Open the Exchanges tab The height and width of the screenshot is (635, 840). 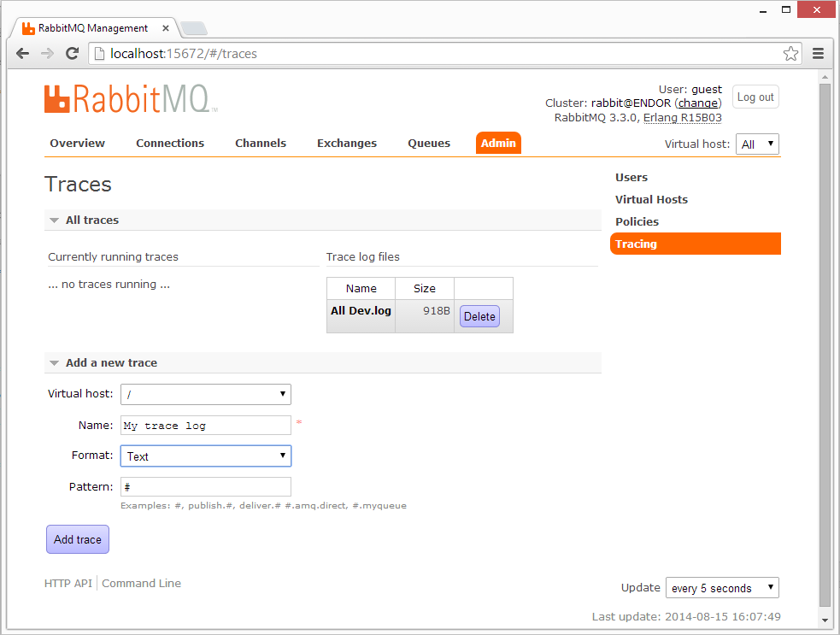click(x=347, y=143)
